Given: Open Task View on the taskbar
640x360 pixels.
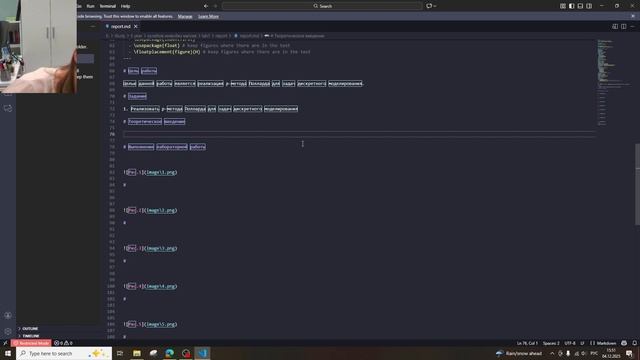Looking at the screenshot, I should click(120, 353).
